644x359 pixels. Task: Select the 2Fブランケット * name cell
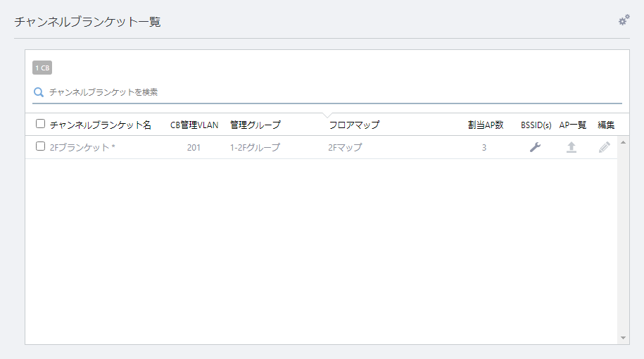82,147
